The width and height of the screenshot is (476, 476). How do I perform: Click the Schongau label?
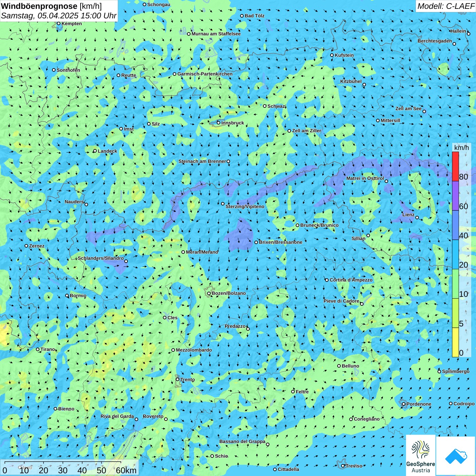coord(158,4)
